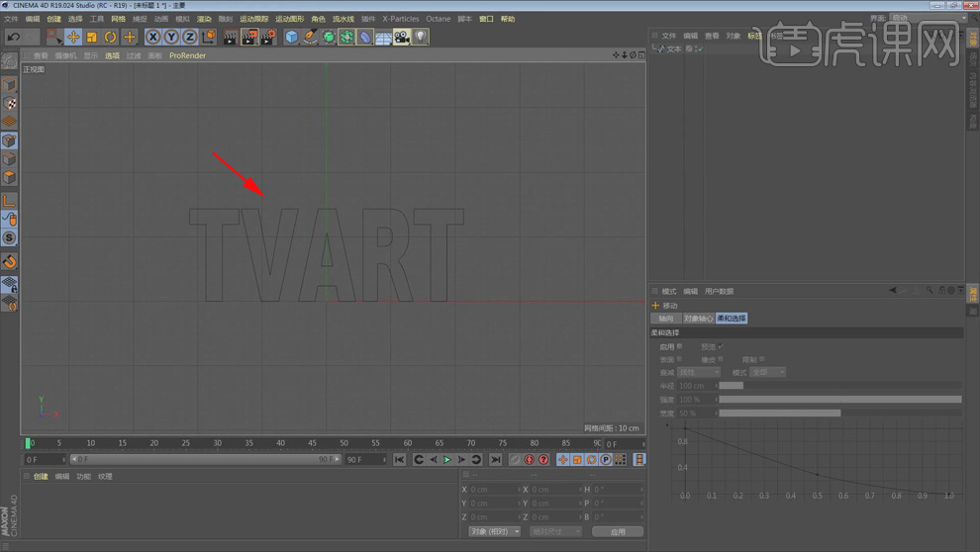The height and width of the screenshot is (552, 980).
Task: Adjust the 半径 radius slider
Action: point(840,386)
